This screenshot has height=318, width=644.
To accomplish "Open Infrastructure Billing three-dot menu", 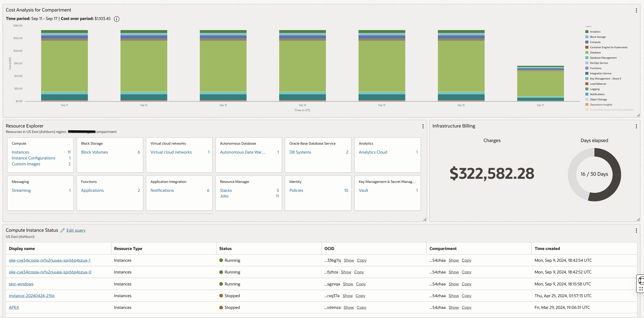I will click(636, 126).
